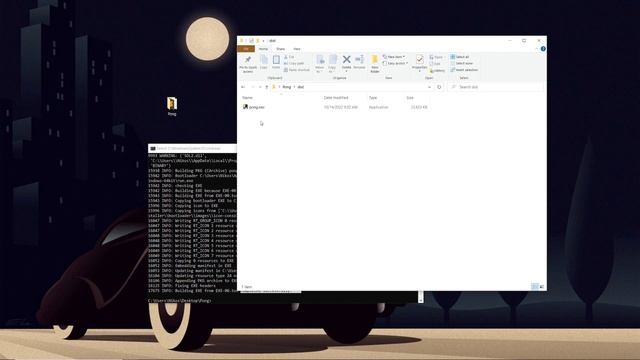Click pong.exe date modified cell

click(341, 107)
